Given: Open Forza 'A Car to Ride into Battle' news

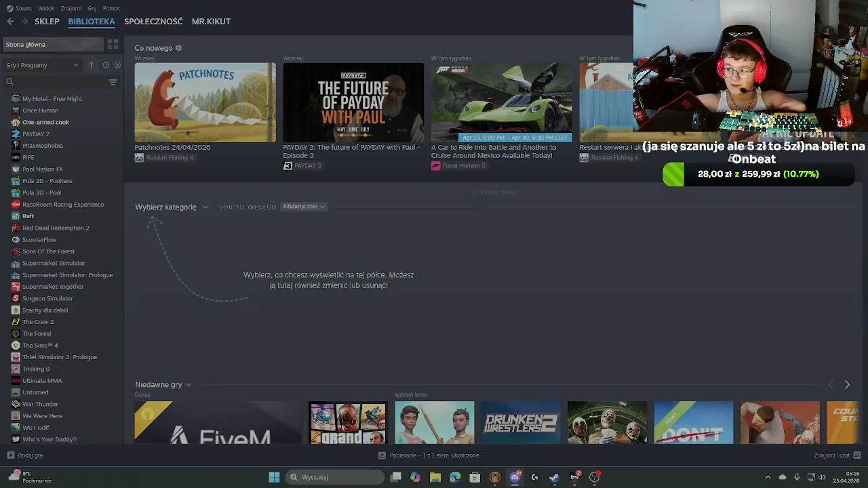Looking at the screenshot, I should coord(494,151).
